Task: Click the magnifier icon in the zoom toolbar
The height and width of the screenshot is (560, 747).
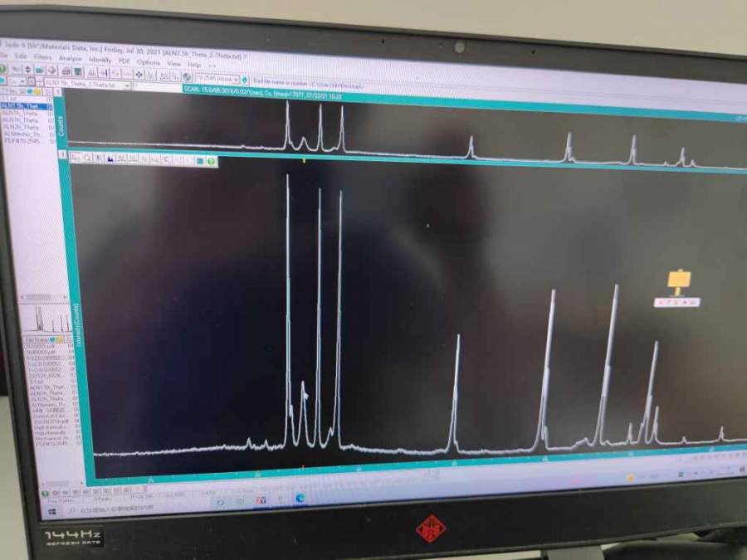Action: pos(87,158)
